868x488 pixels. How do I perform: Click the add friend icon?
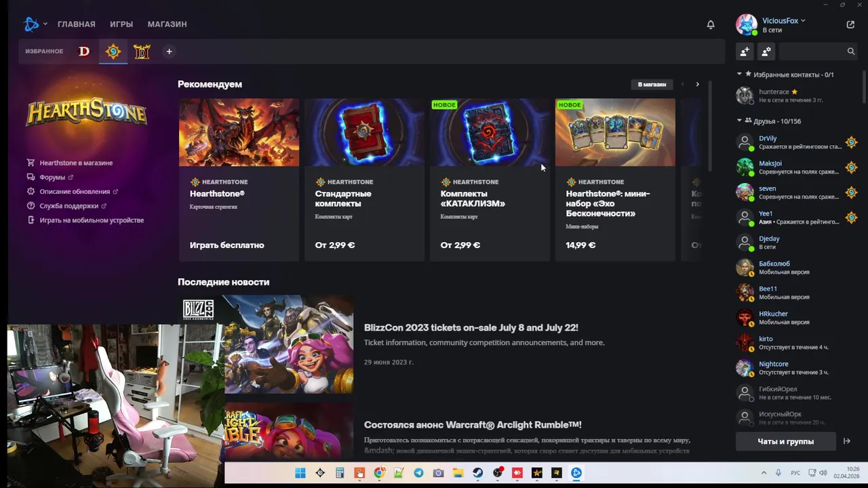point(745,51)
